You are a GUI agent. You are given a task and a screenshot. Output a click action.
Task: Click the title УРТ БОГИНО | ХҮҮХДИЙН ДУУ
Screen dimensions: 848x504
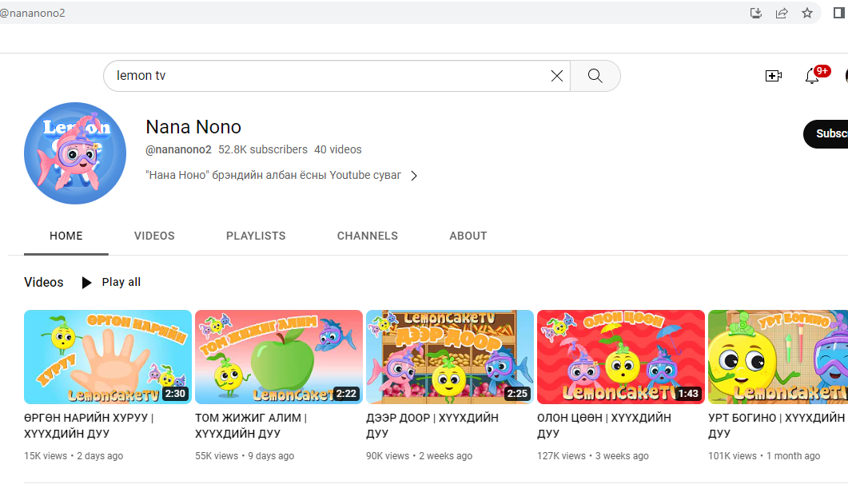777,426
